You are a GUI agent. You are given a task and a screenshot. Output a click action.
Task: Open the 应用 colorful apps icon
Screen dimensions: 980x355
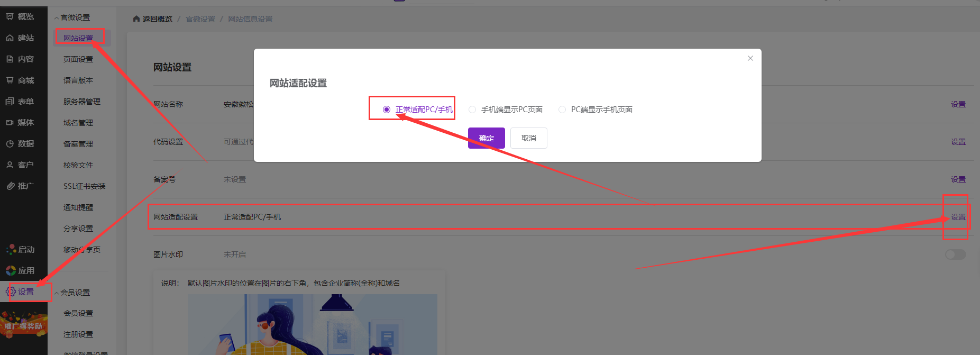click(11, 271)
